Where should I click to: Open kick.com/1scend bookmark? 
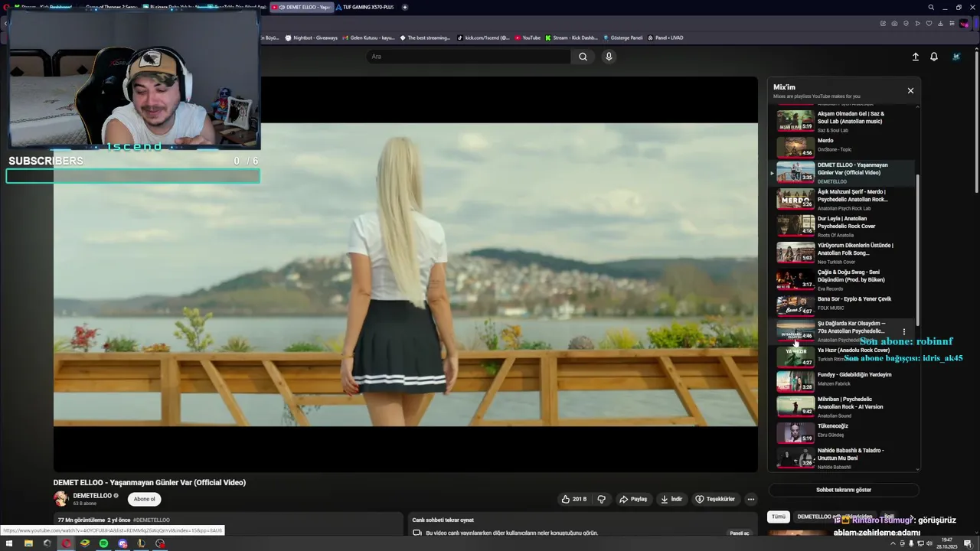click(483, 37)
